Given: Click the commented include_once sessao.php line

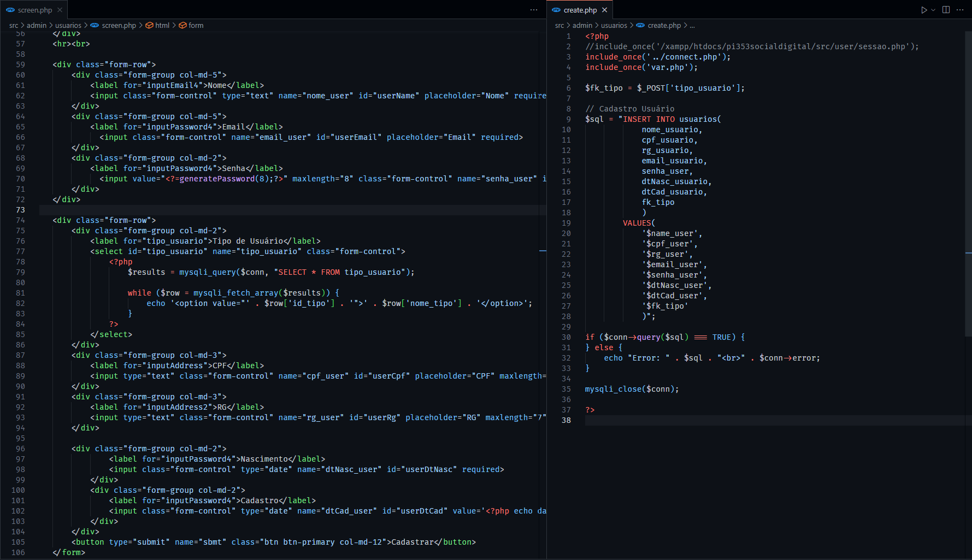Looking at the screenshot, I should (x=752, y=46).
